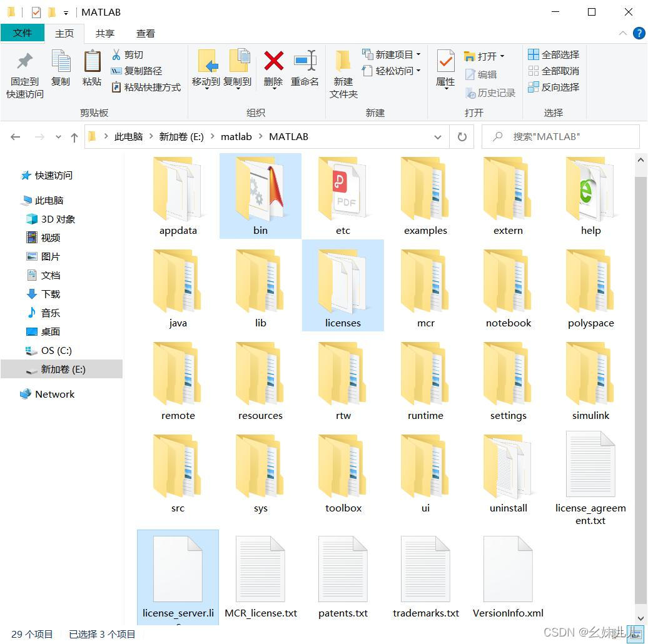Switch to View (查看) tab

point(146,34)
